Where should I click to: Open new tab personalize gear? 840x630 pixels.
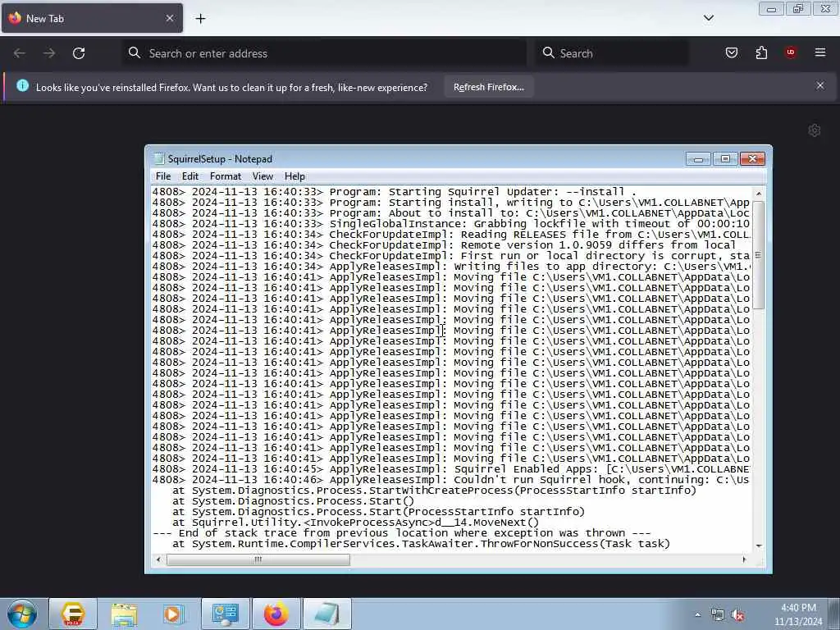click(815, 130)
